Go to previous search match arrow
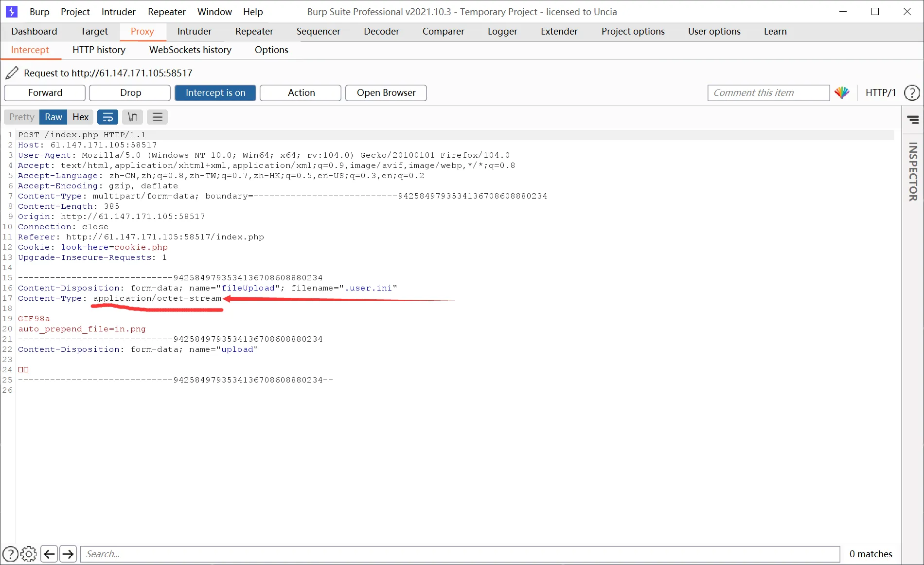Image resolution: width=924 pixels, height=565 pixels. (x=49, y=554)
